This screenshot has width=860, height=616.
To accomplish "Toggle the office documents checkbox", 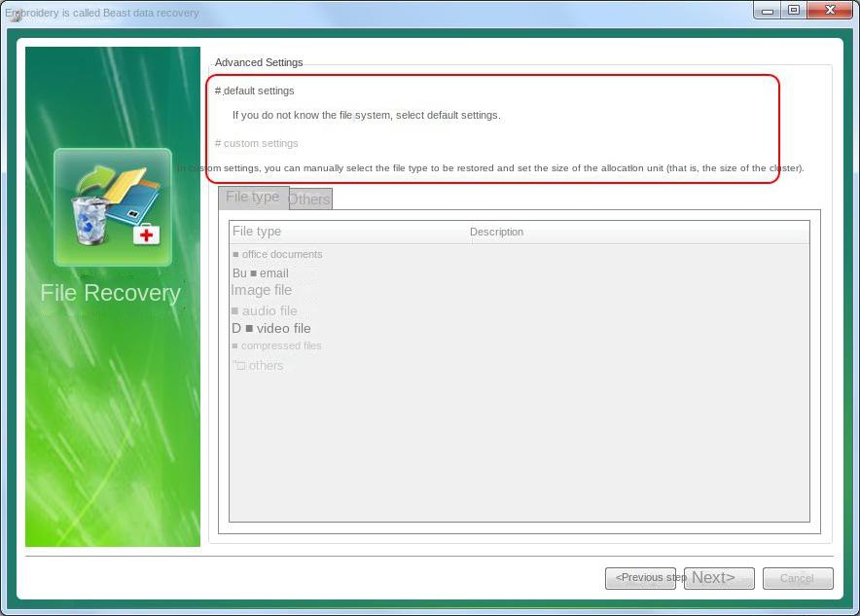I will pos(235,255).
